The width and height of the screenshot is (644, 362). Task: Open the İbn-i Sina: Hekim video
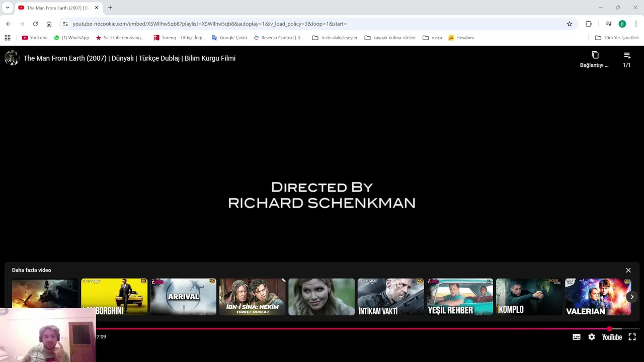253,297
